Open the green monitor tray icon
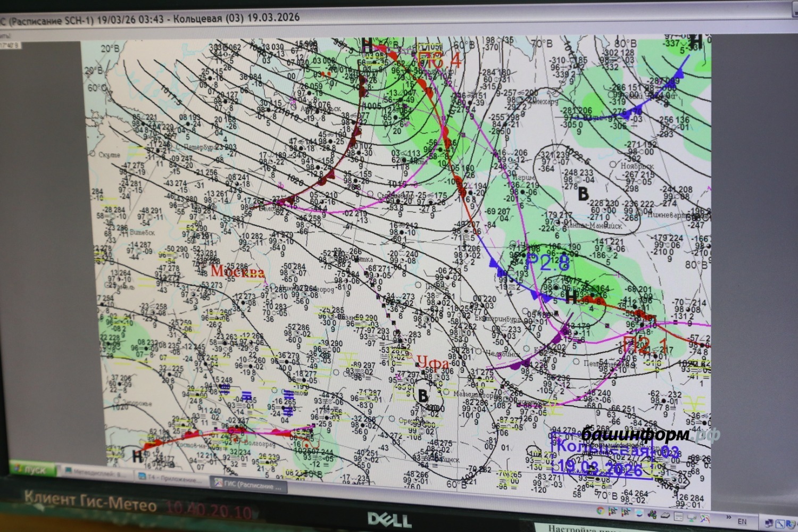Viewport: 798px width, 532px height. pos(691,517)
